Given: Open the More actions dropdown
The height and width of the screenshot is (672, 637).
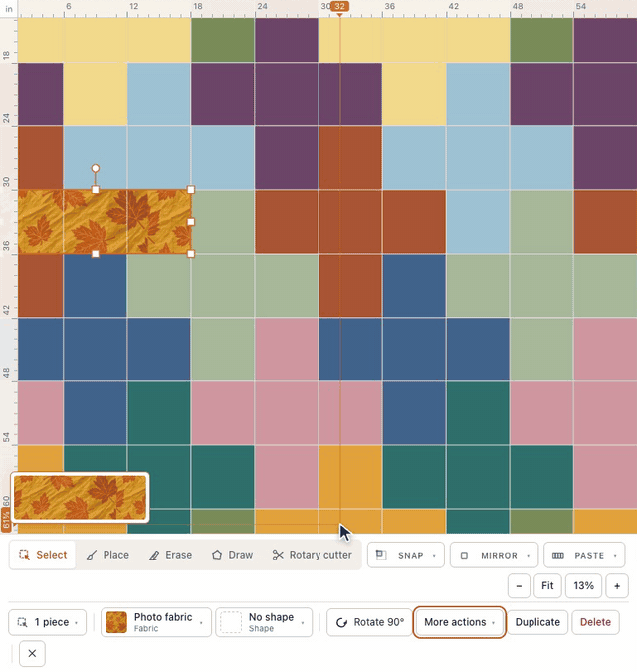Looking at the screenshot, I should coord(459,622).
